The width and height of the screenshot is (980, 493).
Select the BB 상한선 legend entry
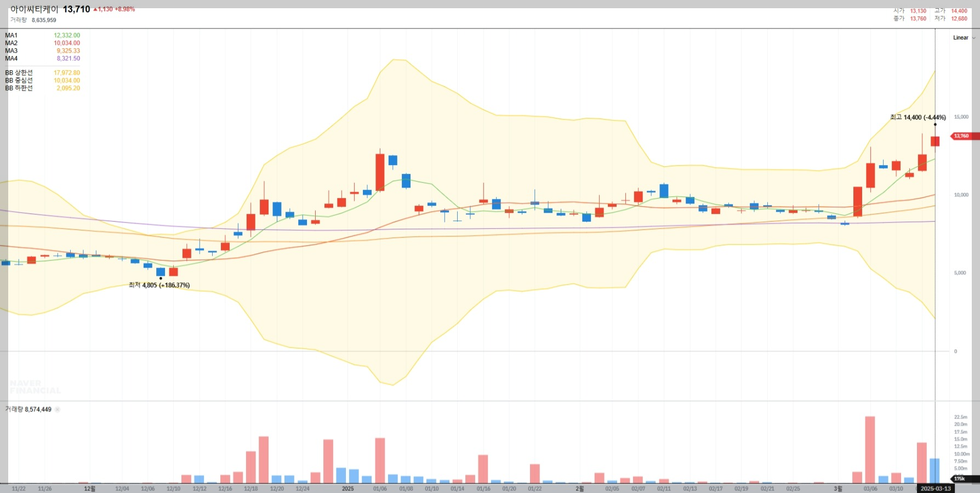pos(19,73)
